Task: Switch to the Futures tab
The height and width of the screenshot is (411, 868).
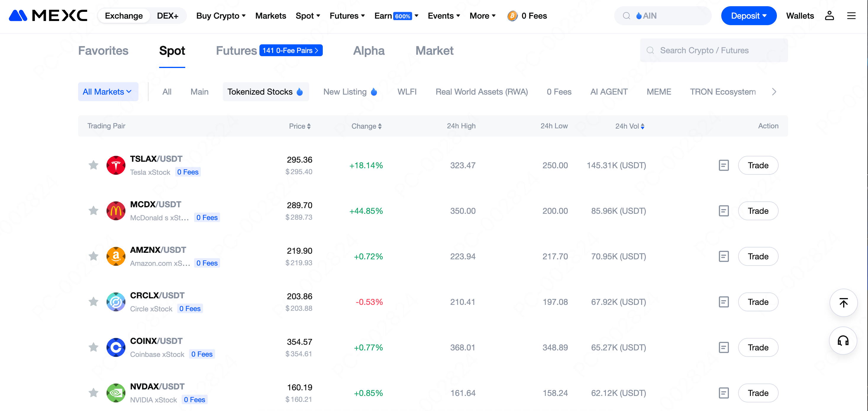Action: pos(236,51)
